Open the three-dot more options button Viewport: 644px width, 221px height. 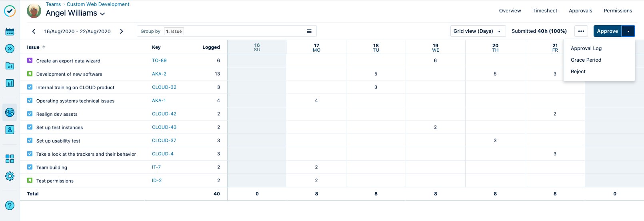(x=581, y=31)
